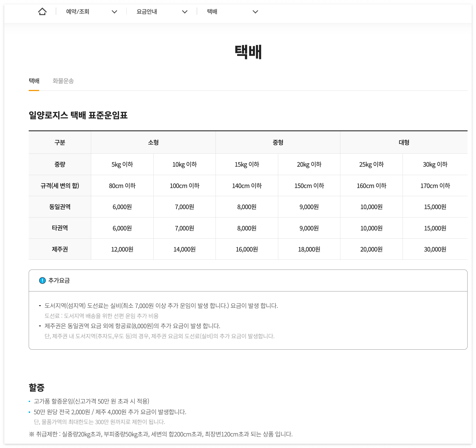Click the 5kg 이하 cell
Image resolution: width=476 pixels, height=448 pixels.
[122, 164]
